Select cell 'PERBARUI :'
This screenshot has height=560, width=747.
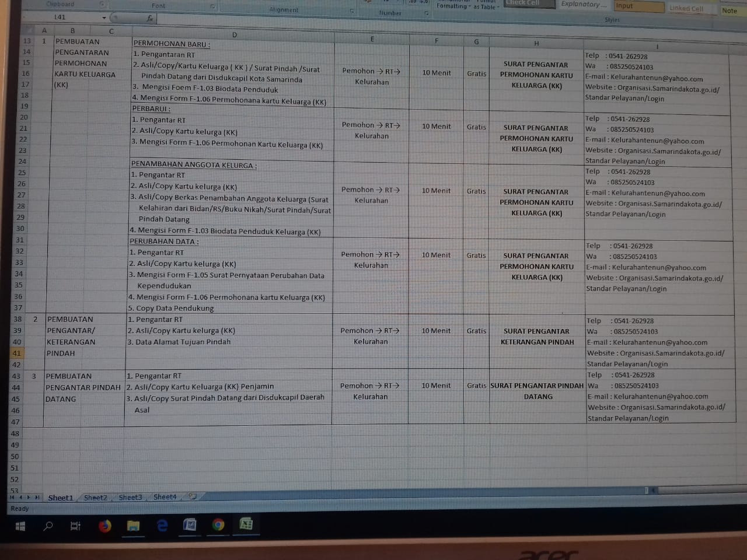[151, 109]
